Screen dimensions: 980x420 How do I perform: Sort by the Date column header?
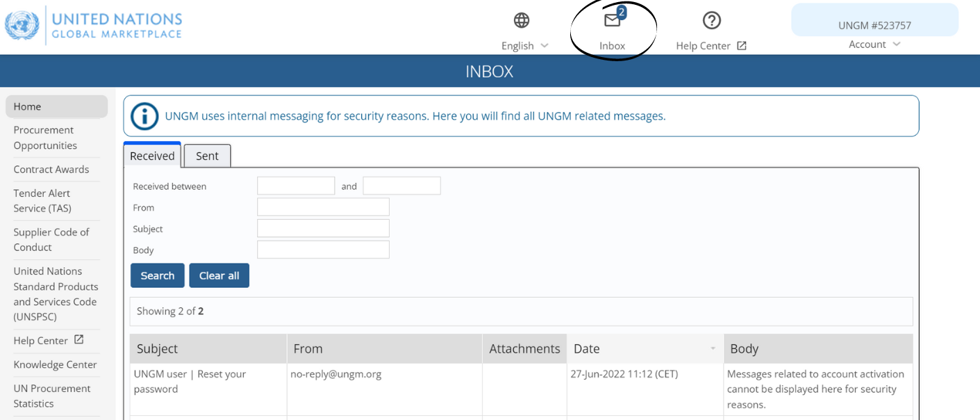point(645,349)
